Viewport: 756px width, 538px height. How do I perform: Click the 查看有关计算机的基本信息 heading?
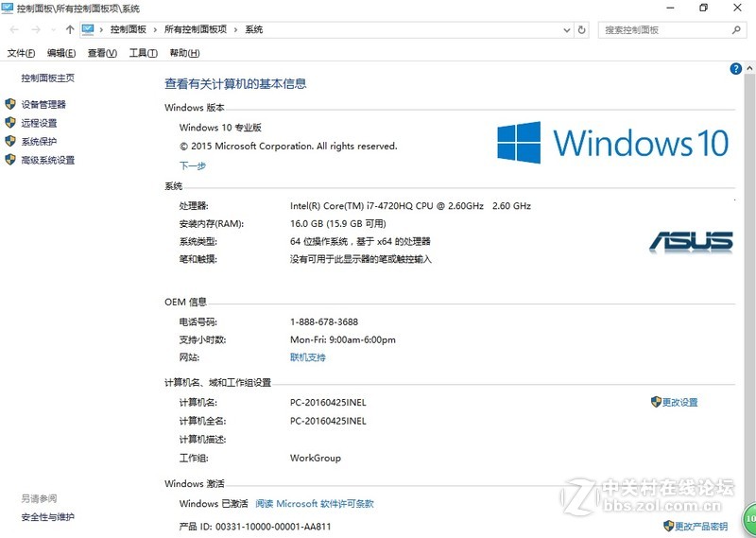(235, 84)
